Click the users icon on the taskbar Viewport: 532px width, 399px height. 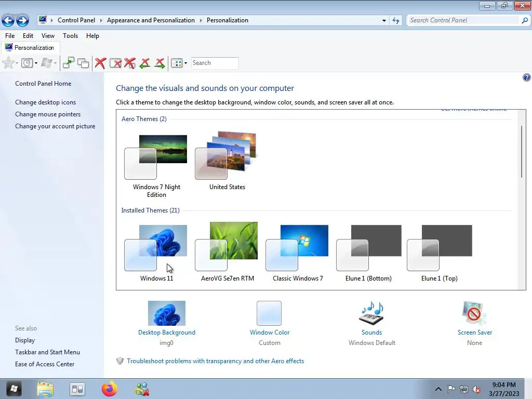pos(142,389)
